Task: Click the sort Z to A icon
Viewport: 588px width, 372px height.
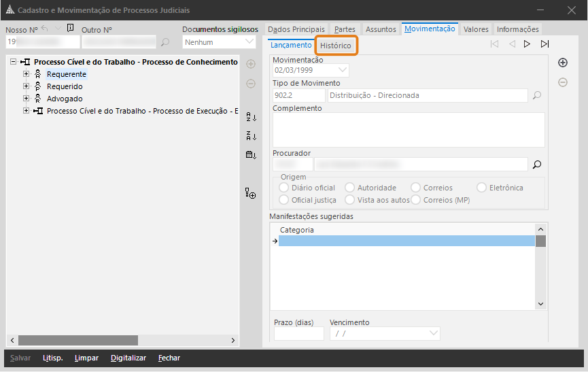Action: 250,136
